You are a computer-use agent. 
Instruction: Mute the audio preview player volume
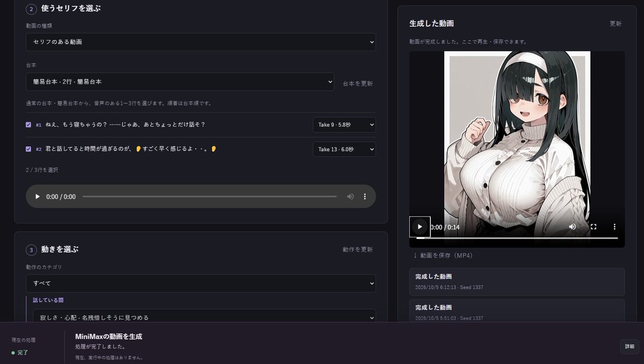[350, 196]
